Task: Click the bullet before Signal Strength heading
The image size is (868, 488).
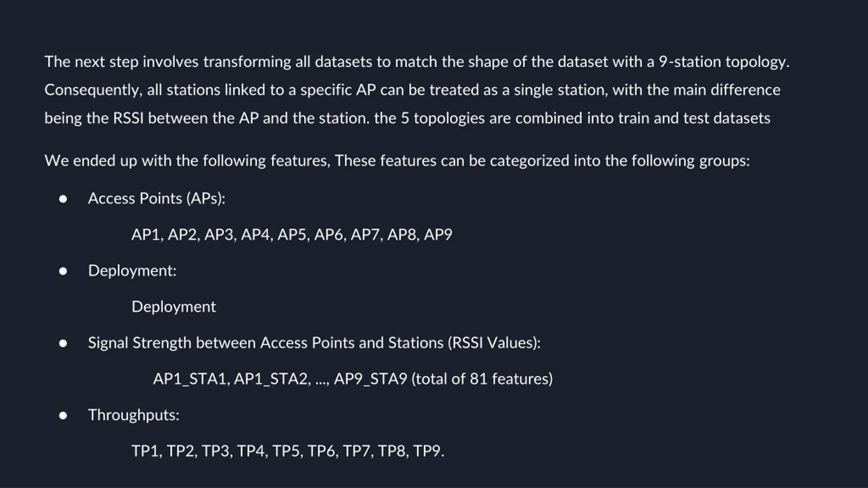Action: pos(63,343)
